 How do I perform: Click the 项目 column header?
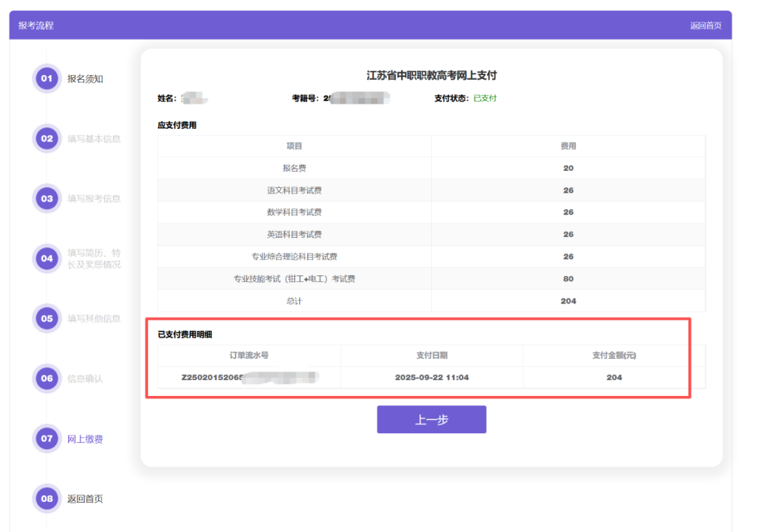294,146
